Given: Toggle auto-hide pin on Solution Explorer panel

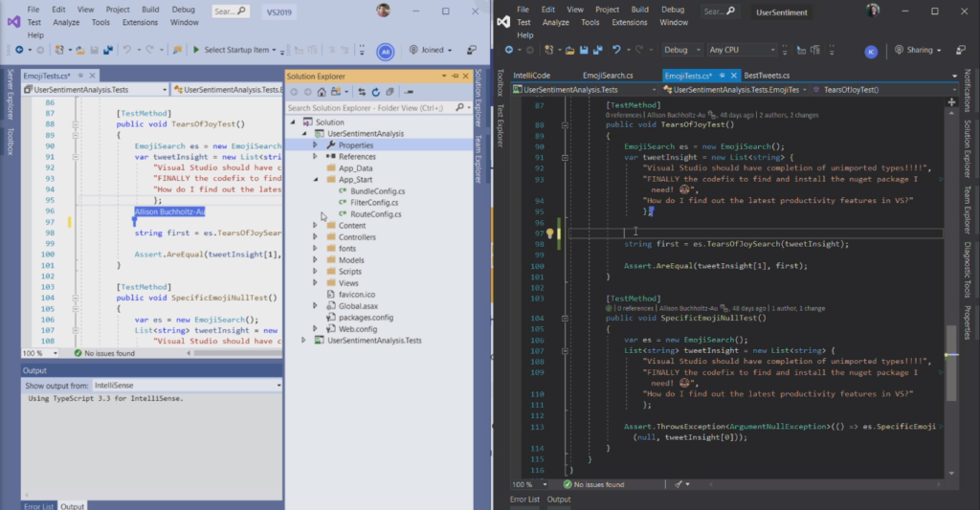Looking at the screenshot, I should [x=455, y=77].
